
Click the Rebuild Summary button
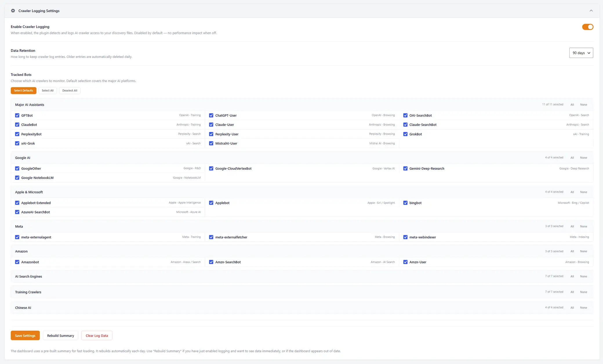pyautogui.click(x=61, y=336)
